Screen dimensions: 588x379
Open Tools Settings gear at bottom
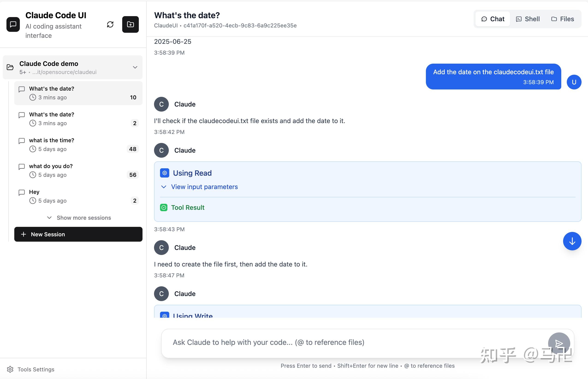10,369
